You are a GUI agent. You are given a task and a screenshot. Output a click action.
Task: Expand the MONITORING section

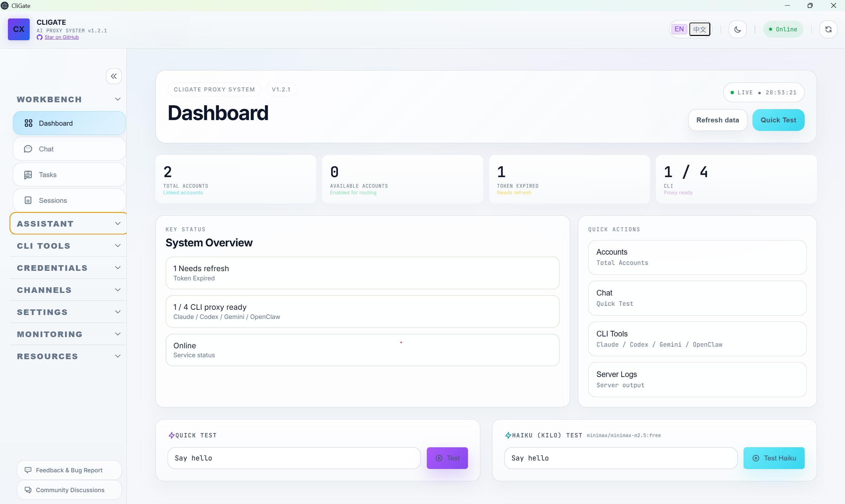tap(68, 334)
